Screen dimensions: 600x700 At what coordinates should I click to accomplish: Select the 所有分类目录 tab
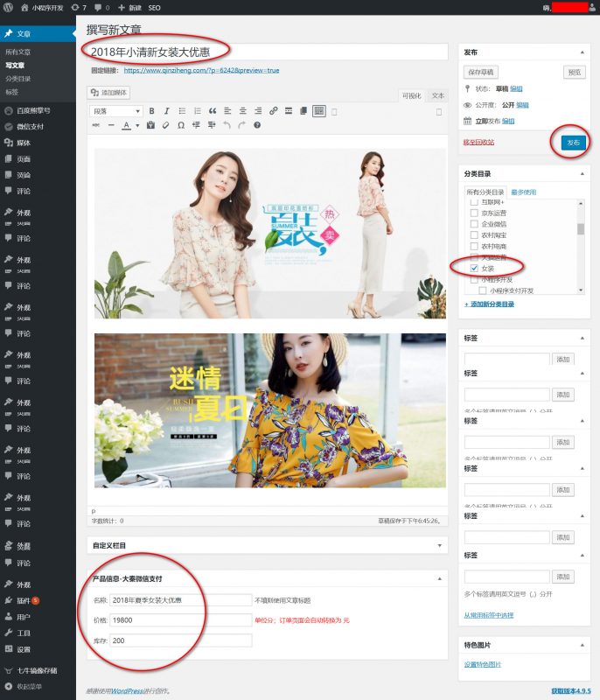485,192
